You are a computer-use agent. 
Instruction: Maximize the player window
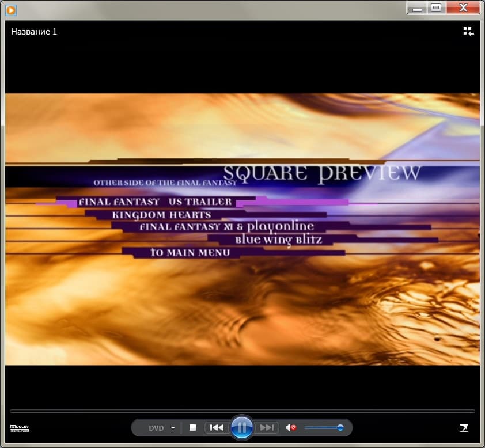[x=437, y=7]
